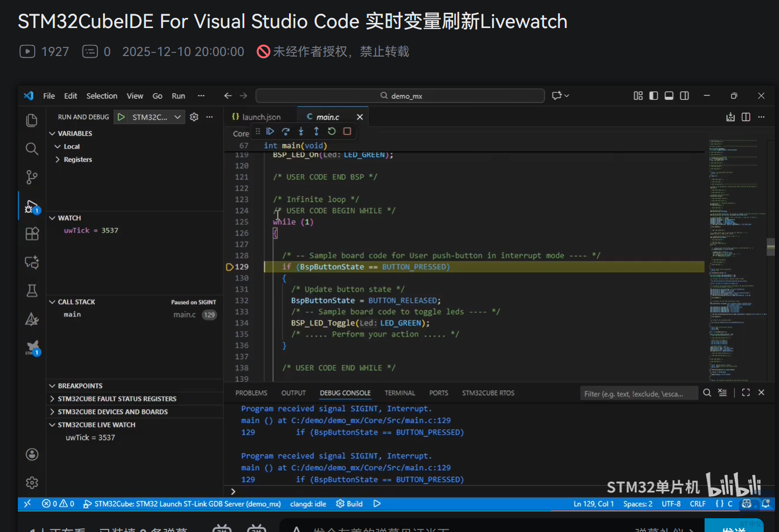Open the Testing flask icon
Image resolution: width=779 pixels, height=532 pixels.
click(32, 291)
